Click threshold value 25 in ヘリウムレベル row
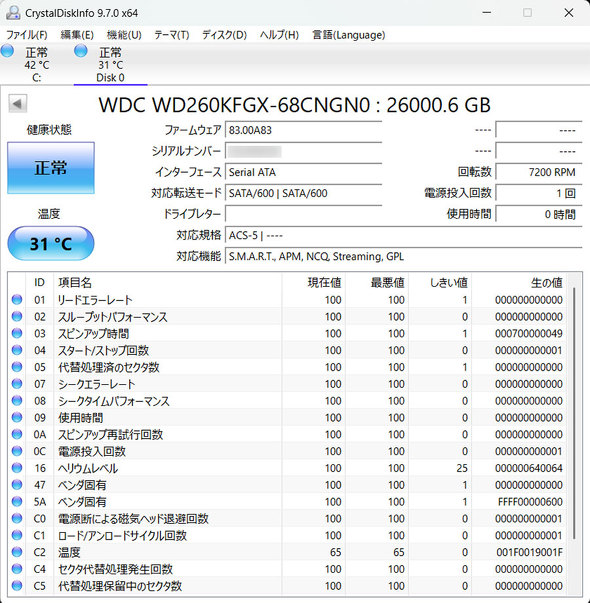This screenshot has width=590, height=603. (462, 468)
